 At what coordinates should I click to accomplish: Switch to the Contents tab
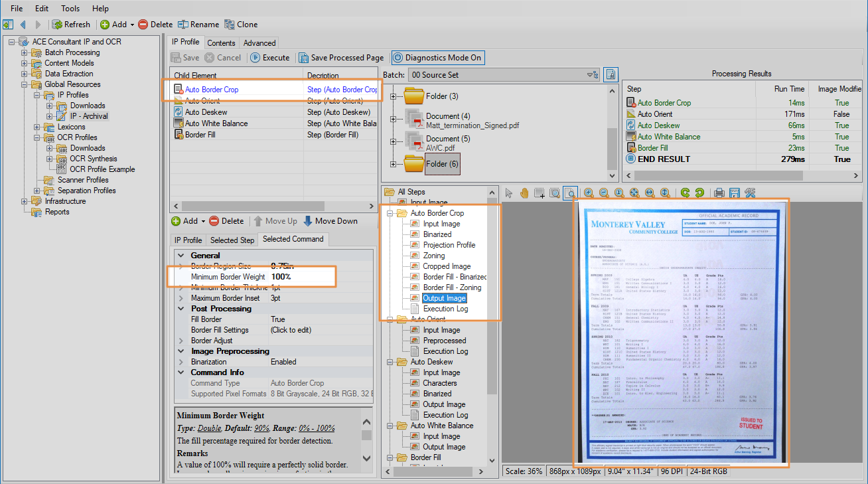point(222,43)
